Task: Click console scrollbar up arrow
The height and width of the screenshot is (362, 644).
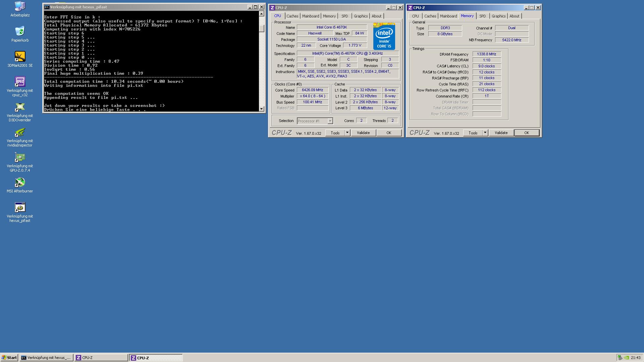Action: coord(262,14)
